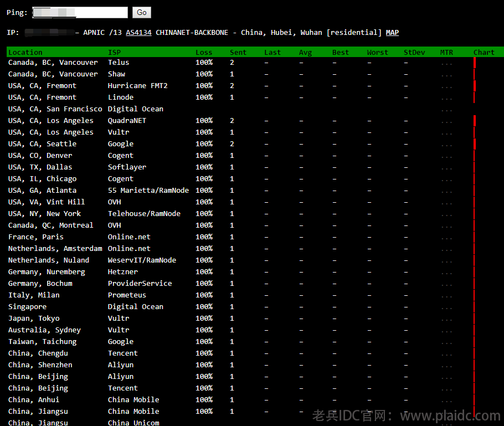Click the StDev column header

[414, 53]
